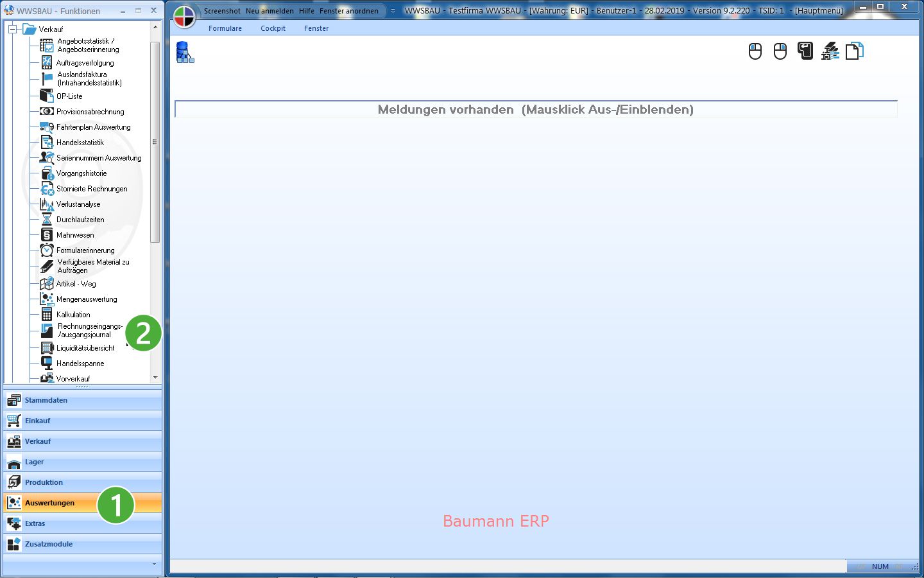
Task: Switch to the Verkauf section button
Action: pyautogui.click(x=83, y=441)
